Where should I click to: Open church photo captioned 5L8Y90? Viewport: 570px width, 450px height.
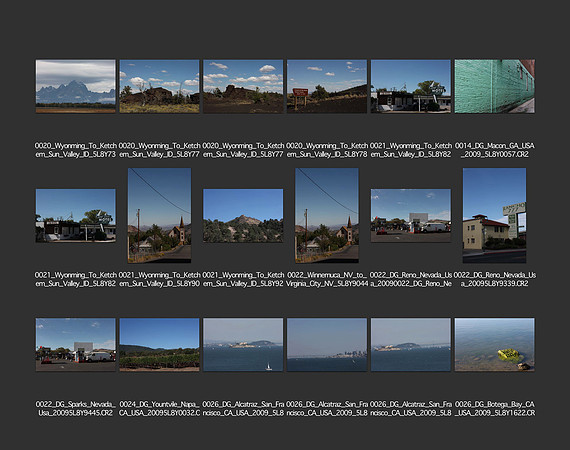160,216
